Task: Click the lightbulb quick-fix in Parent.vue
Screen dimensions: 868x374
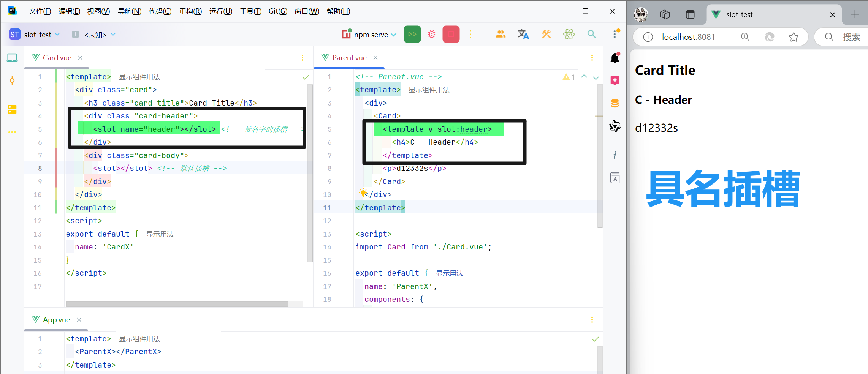Action: coord(363,192)
